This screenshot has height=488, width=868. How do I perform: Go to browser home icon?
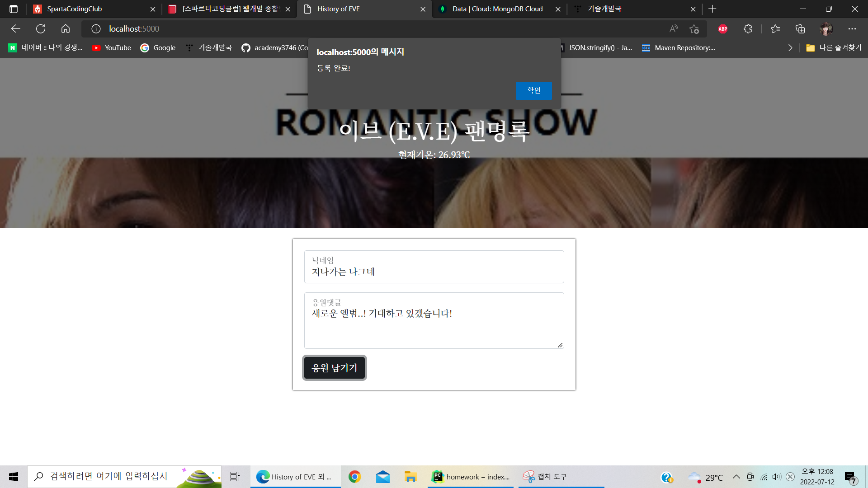[x=66, y=29]
